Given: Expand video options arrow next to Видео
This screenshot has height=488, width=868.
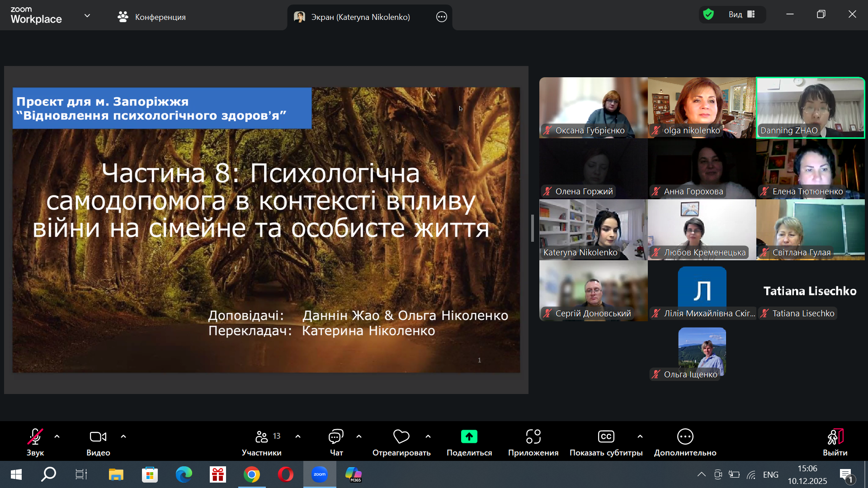Looking at the screenshot, I should point(123,436).
